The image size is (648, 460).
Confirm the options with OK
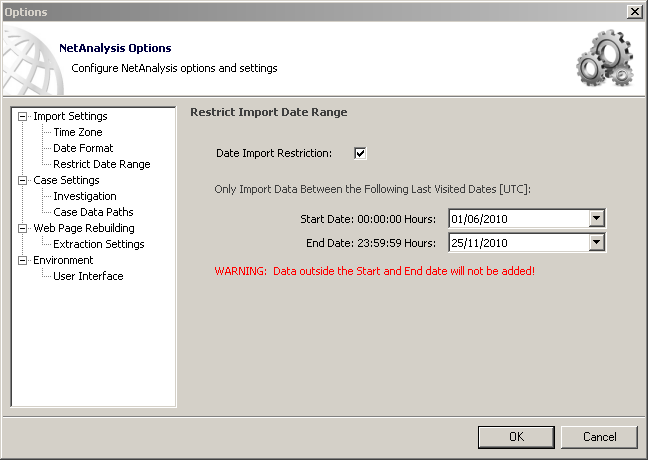point(516,437)
